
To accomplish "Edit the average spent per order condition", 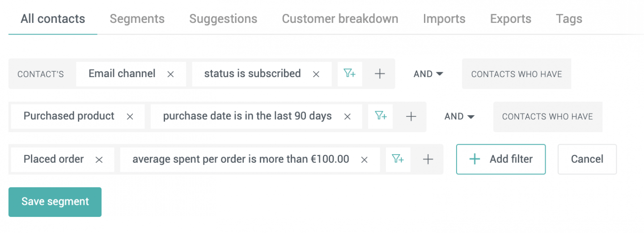I will (x=241, y=159).
